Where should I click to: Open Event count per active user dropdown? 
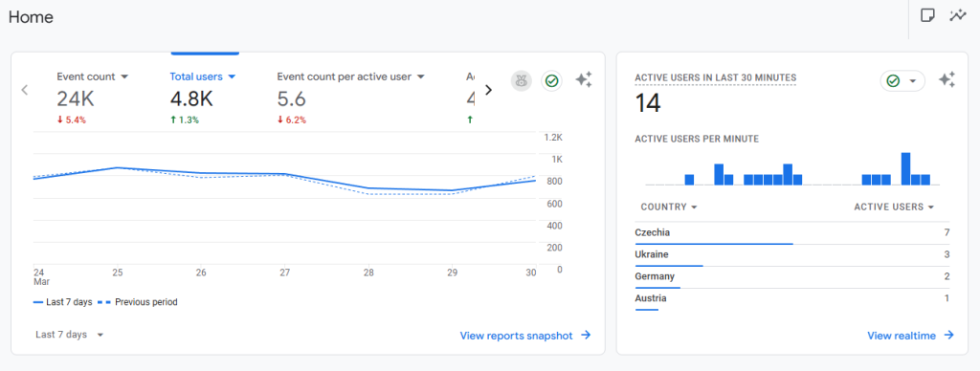351,76
